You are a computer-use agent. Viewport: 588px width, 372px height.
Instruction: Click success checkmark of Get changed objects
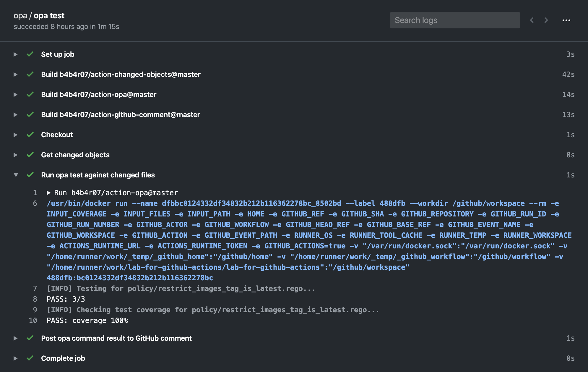pyautogui.click(x=30, y=155)
